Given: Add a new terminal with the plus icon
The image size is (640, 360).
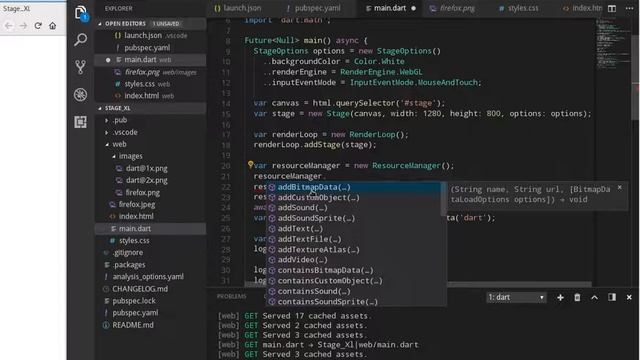Looking at the screenshot, I should [x=560, y=298].
